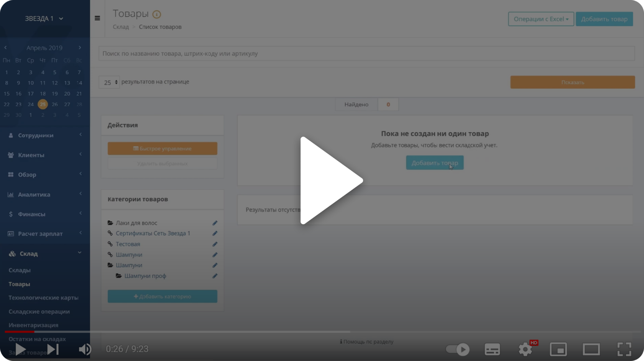Toggle video subtitles icon

[492, 349]
